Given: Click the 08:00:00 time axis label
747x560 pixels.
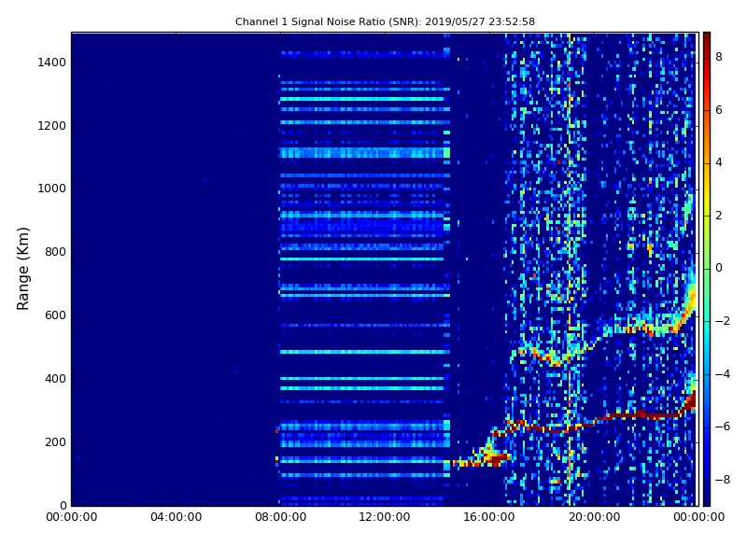Looking at the screenshot, I should tap(281, 517).
